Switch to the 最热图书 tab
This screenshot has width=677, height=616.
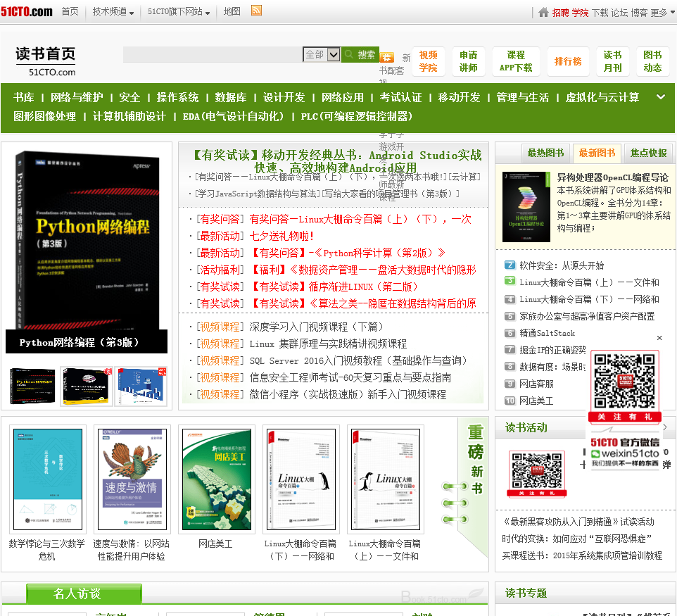point(545,153)
